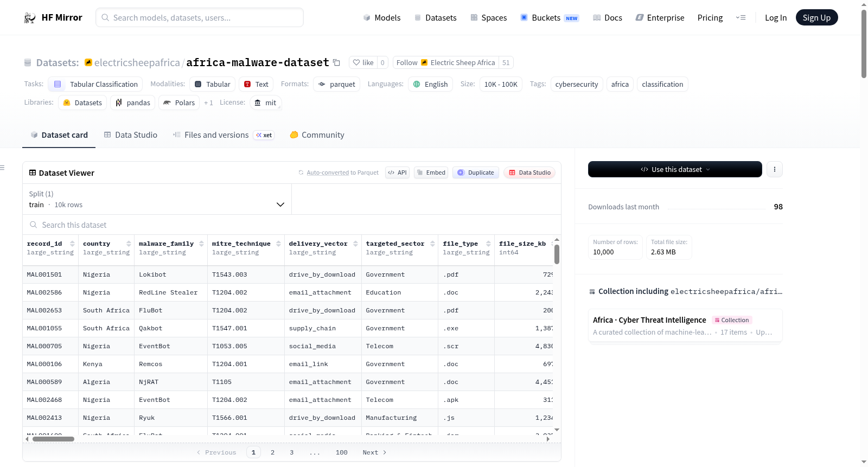Image resolution: width=868 pixels, height=467 pixels.
Task: Open the Enterprise nav item
Action: click(660, 17)
